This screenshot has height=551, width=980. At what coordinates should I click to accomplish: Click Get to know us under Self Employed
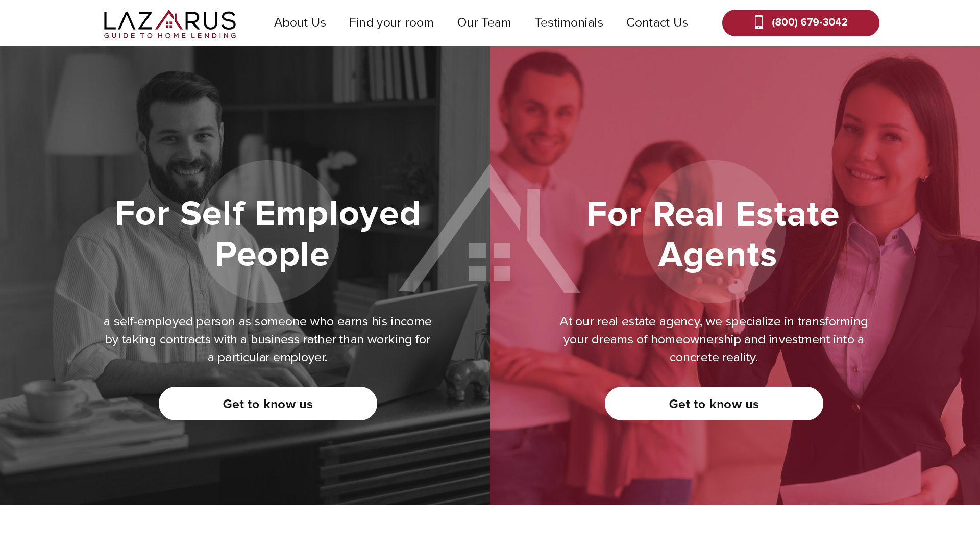click(268, 404)
